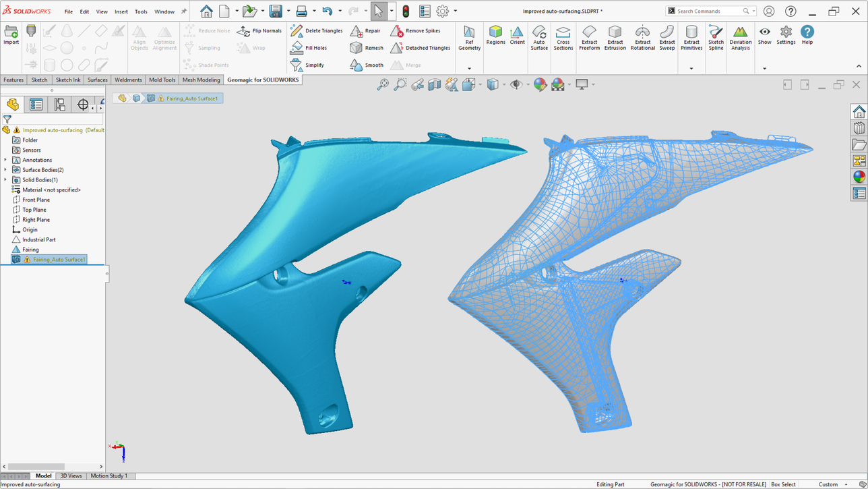The image size is (868, 489).
Task: Open the ConfigurationManager tab icon
Action: 60,105
